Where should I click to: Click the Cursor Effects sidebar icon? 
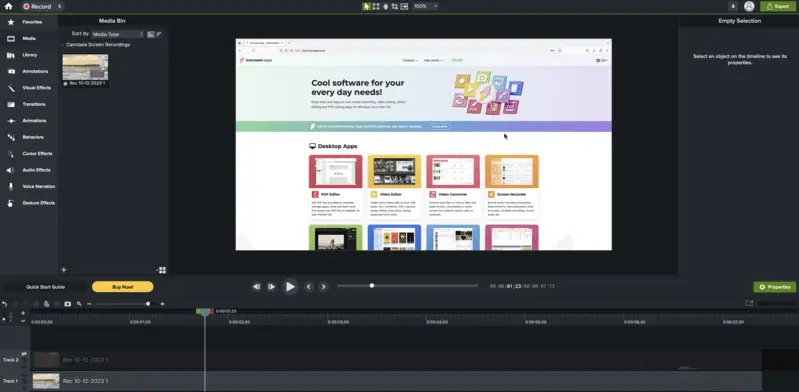pyautogui.click(x=11, y=153)
